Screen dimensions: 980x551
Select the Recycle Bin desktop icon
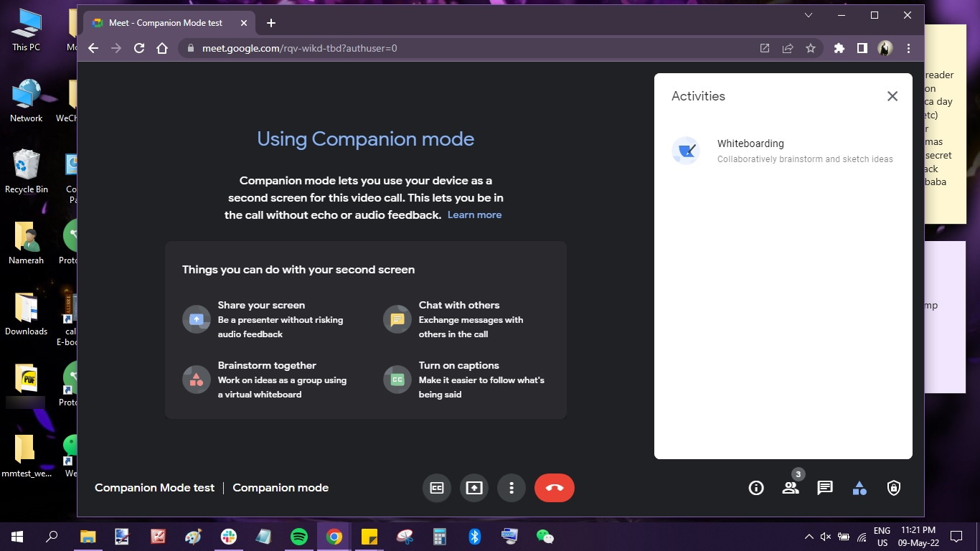click(27, 171)
